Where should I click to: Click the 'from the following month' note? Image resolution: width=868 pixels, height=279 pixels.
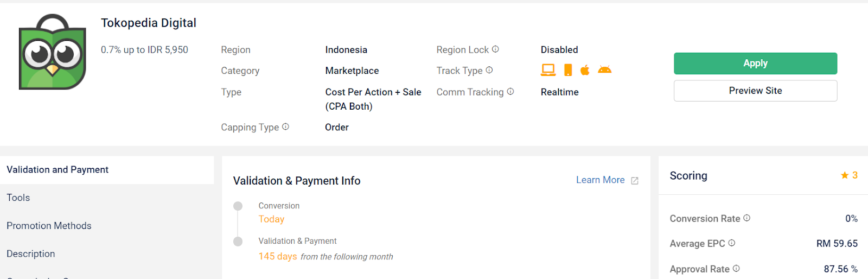(x=347, y=257)
